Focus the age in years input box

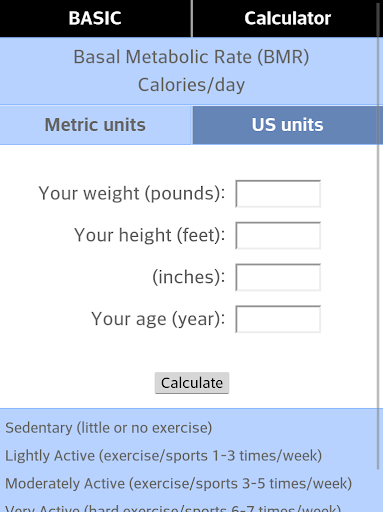coord(278,319)
